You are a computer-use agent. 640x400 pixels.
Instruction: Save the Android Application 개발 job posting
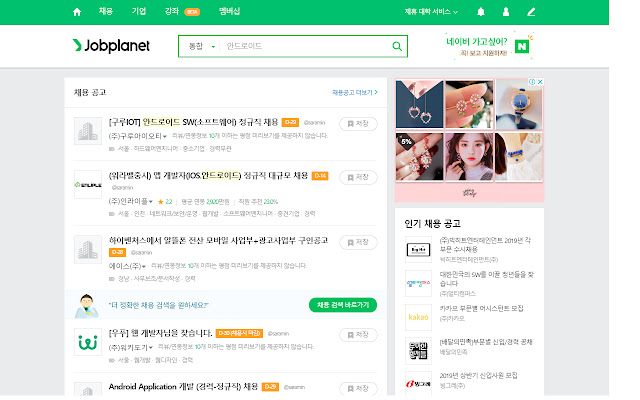(x=358, y=388)
